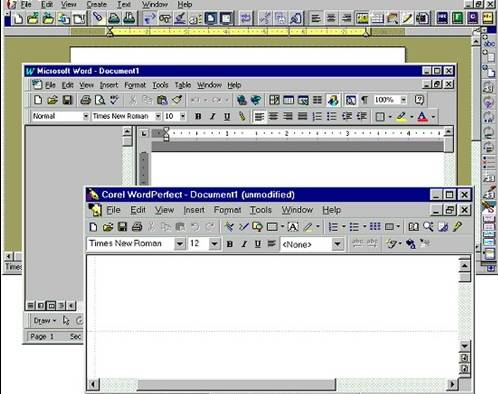Click Text Box A icon in WordPerfect
Image resolution: width=498 pixels, height=394 pixels.
tap(293, 227)
